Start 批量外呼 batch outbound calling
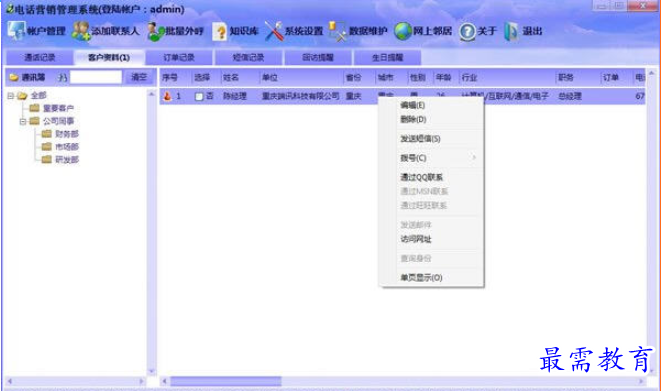 (156, 32)
